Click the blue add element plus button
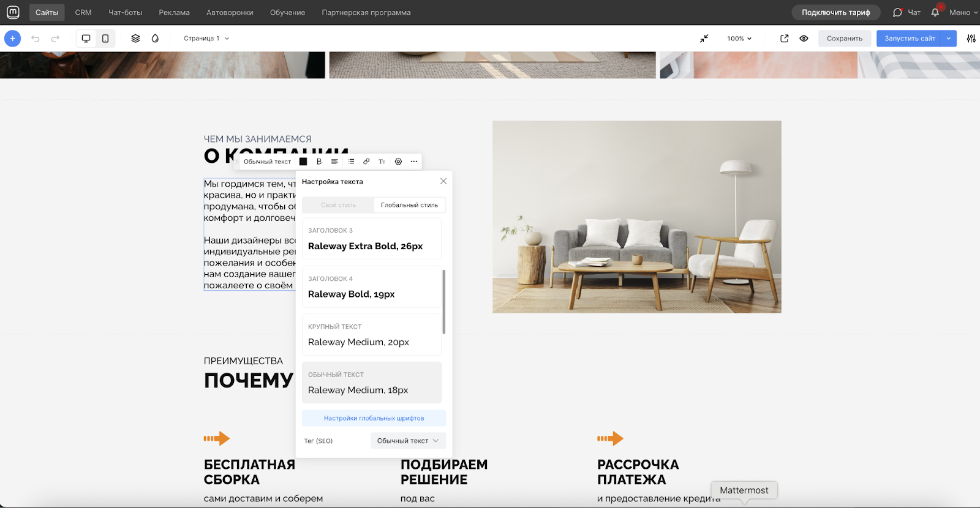 [x=12, y=39]
